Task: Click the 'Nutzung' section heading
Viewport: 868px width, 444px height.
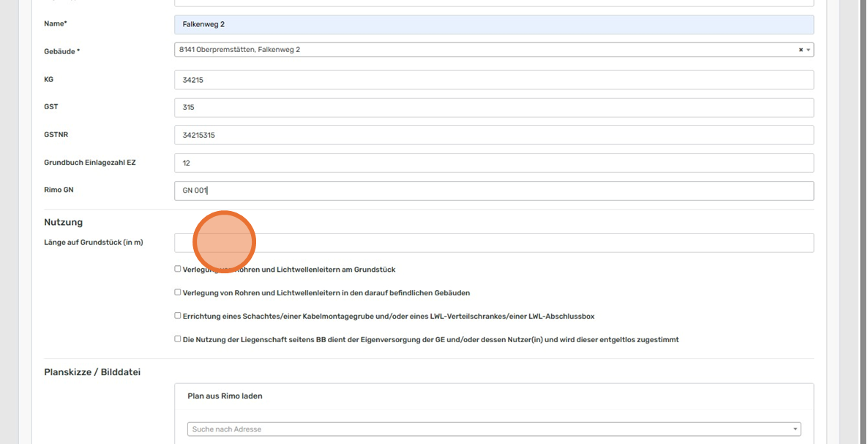Action: (64, 222)
